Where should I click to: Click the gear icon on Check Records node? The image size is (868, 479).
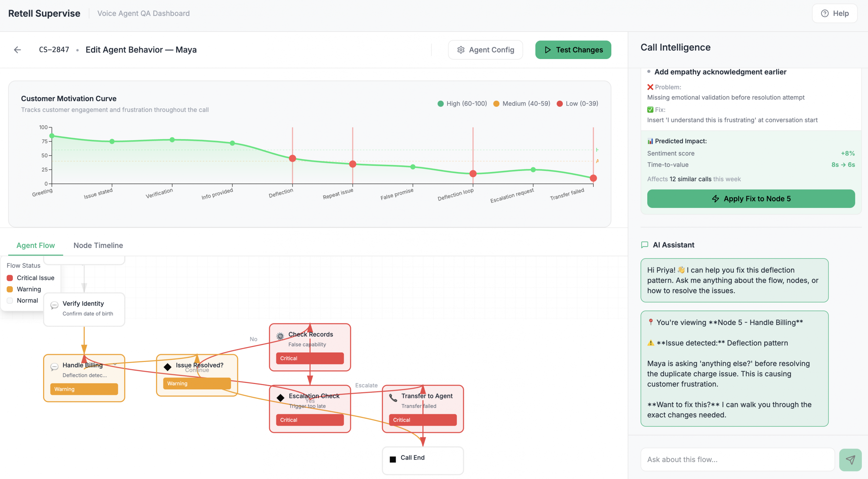coord(280,336)
